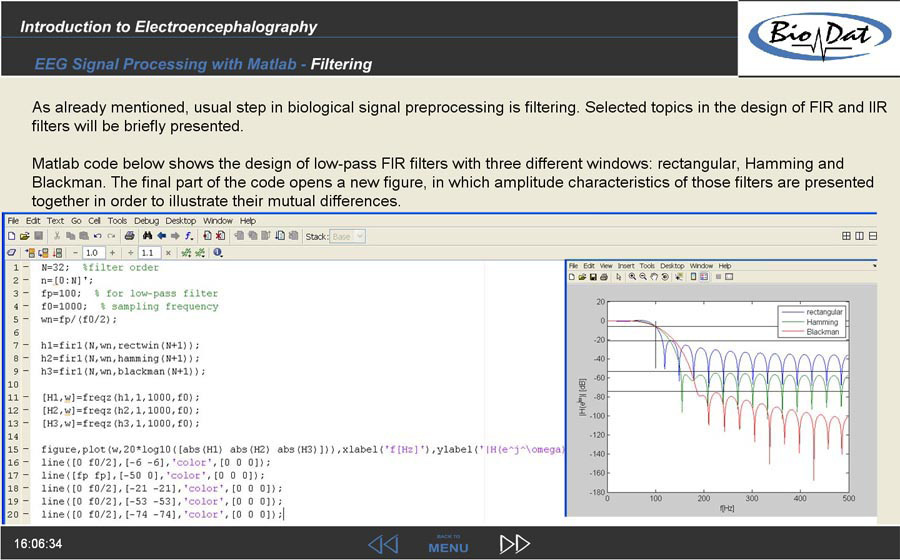Viewport: 900px width, 560px height.
Task: Toggle the Insert Legend icon in figure toolbar
Action: pos(704,277)
